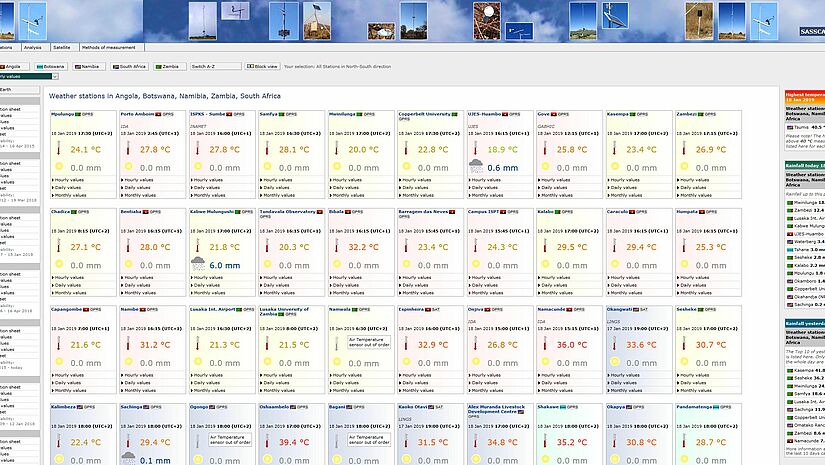Open the Tundavala Observatory station link
This screenshot has width=825, height=465.
point(287,211)
